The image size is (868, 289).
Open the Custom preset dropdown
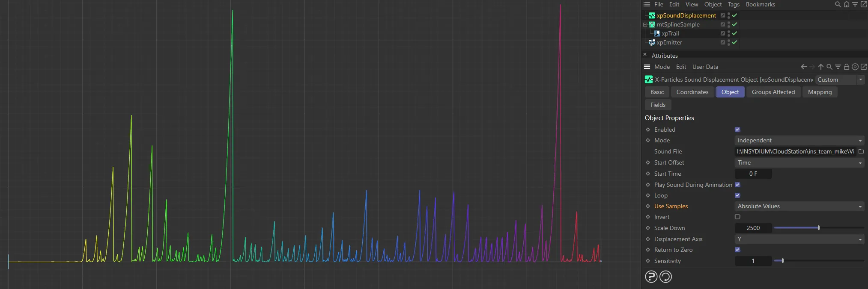pyautogui.click(x=840, y=80)
